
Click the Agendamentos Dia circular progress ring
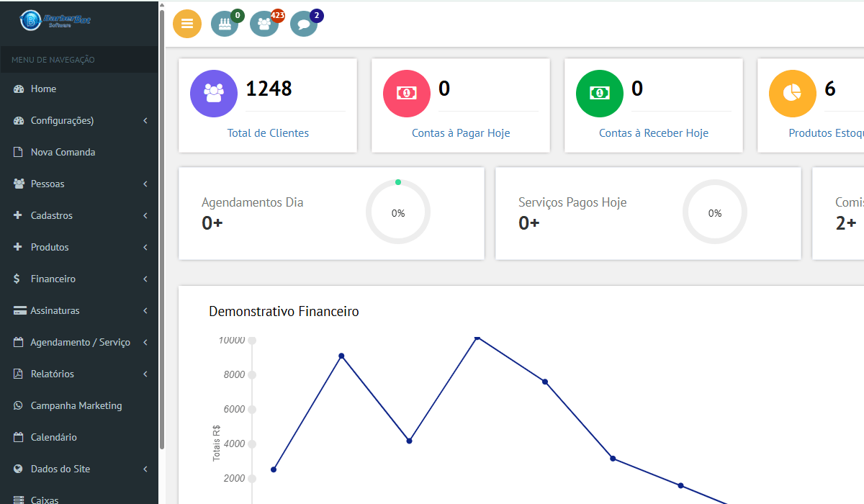tap(398, 212)
